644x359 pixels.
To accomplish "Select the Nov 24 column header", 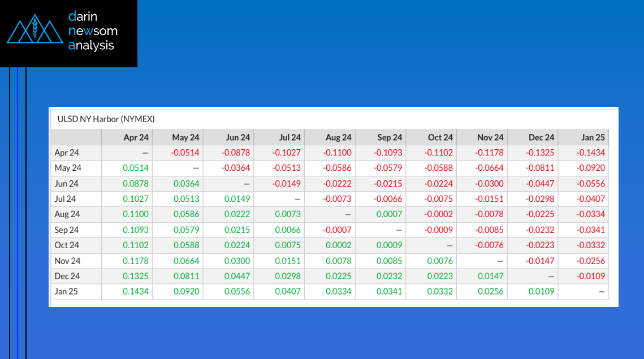I will pos(490,137).
